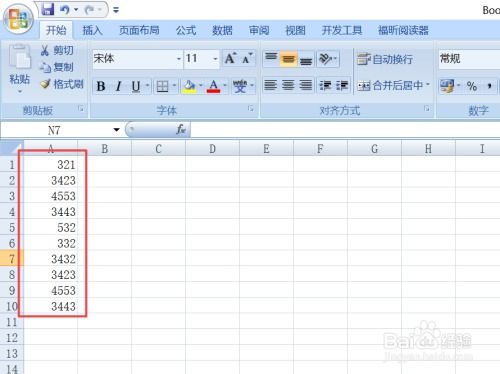
Task: Apply cell borders
Action: pyautogui.click(x=162, y=86)
